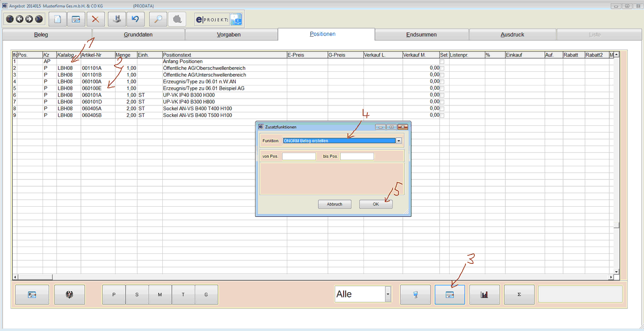Click the Abbruch button
644x331 pixels.
point(335,204)
